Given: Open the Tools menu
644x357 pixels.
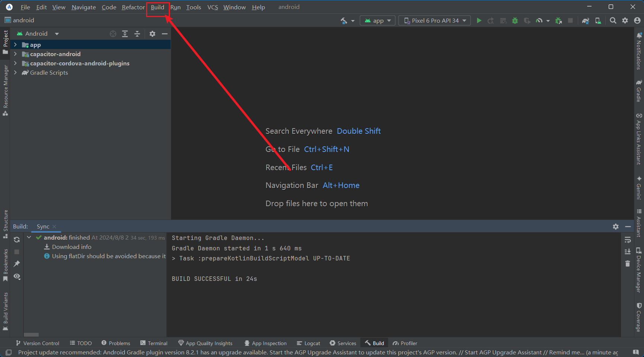Looking at the screenshot, I should (193, 7).
